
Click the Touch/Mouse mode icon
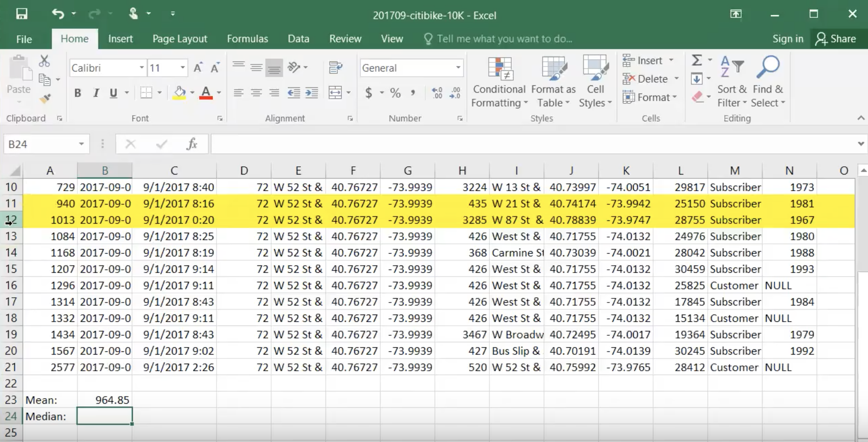pyautogui.click(x=134, y=14)
